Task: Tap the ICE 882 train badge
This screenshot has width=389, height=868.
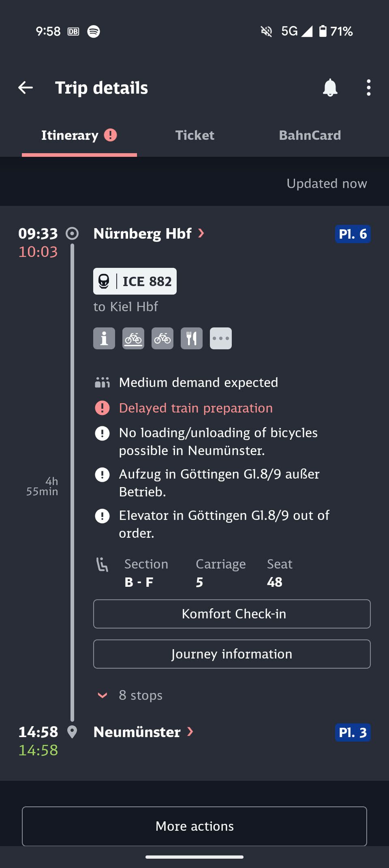Action: pyautogui.click(x=135, y=281)
